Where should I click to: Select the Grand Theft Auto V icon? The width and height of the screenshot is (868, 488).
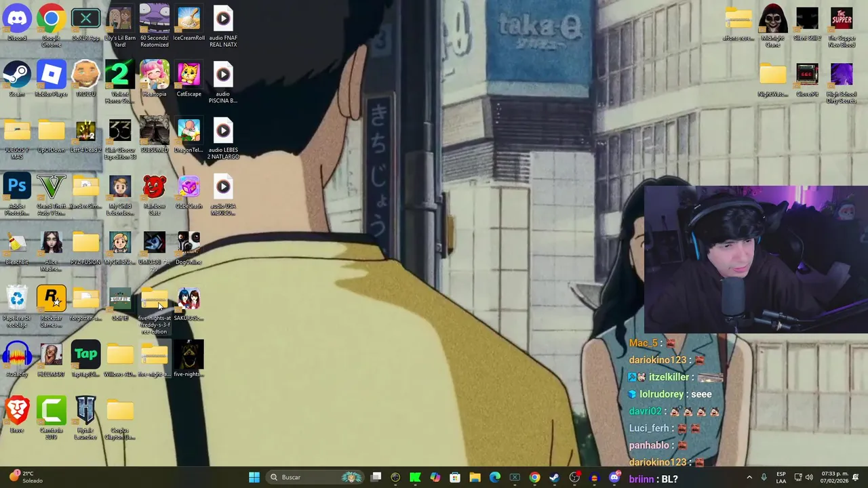click(52, 195)
